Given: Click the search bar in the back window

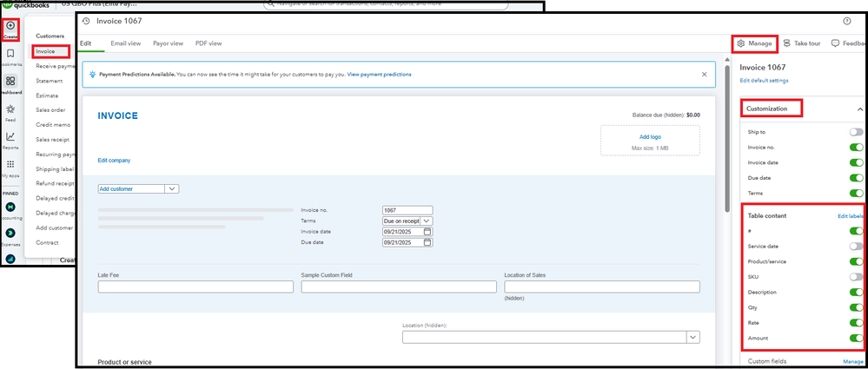Looking at the screenshot, I should click(x=385, y=4).
